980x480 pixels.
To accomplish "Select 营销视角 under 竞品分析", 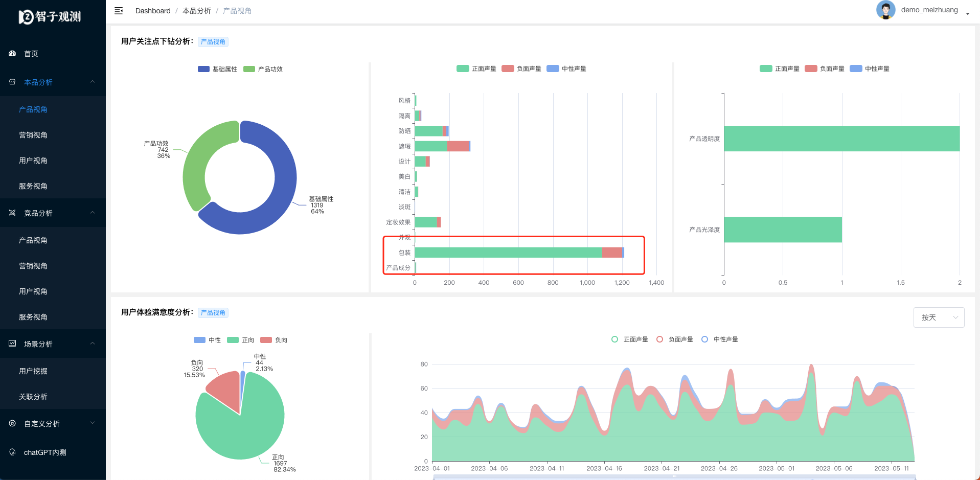I will coord(53,266).
